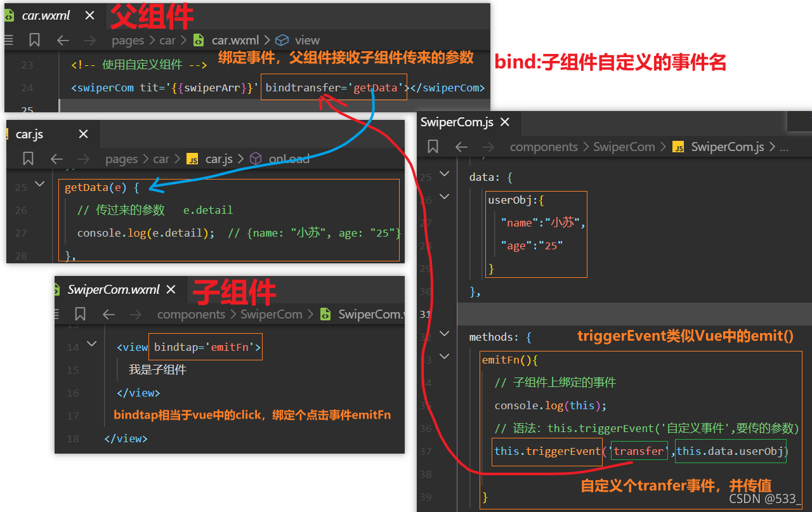
Task: Click the comment '<!-- 使用自定义组件 -->' in car.wxml
Action: (139, 64)
